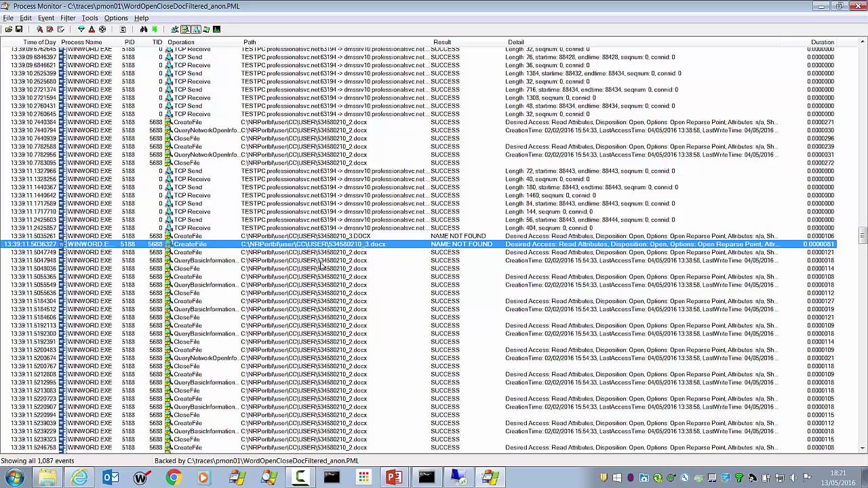This screenshot has width=868, height=488.
Task: Click the Time of Day column header
Action: tap(31, 42)
